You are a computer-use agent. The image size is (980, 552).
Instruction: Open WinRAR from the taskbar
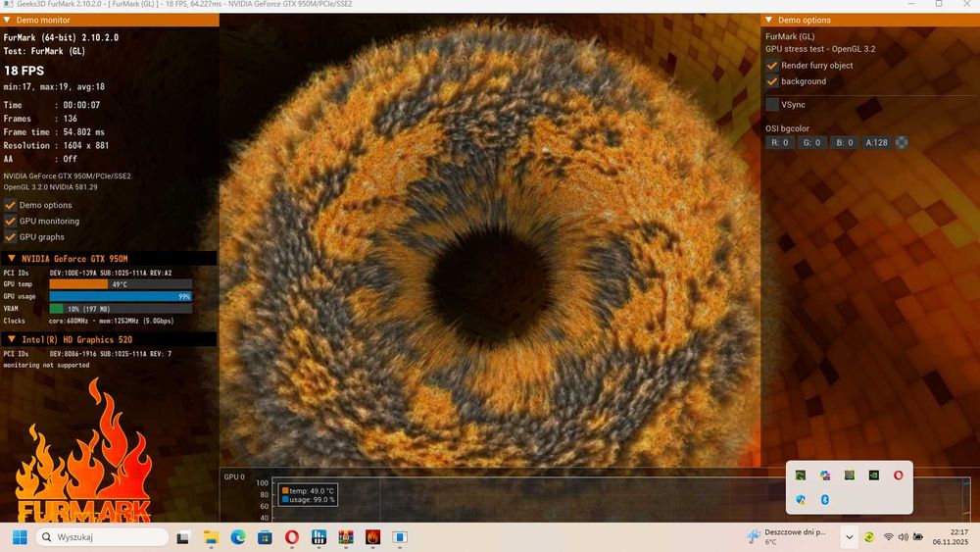346,537
